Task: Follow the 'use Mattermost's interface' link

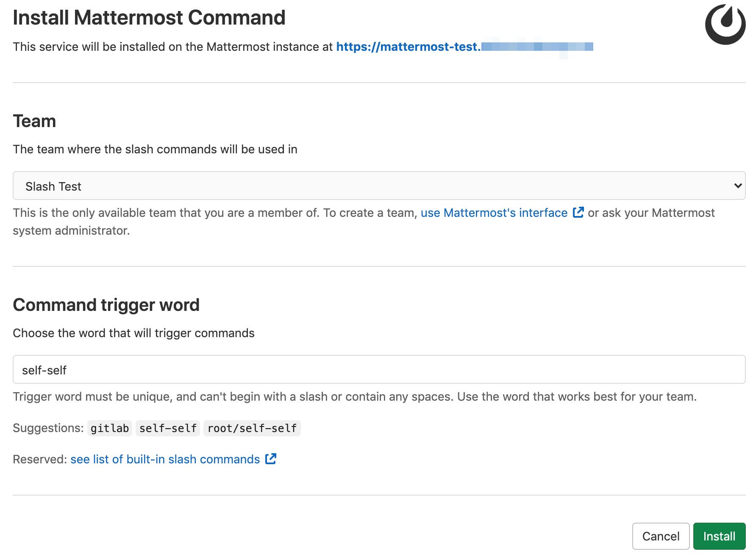Action: pyautogui.click(x=494, y=213)
